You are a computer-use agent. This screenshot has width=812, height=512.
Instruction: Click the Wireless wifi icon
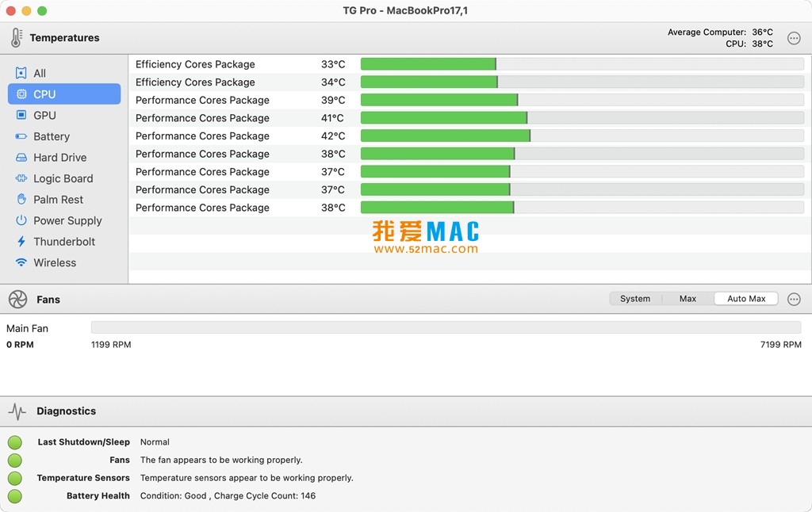21,262
